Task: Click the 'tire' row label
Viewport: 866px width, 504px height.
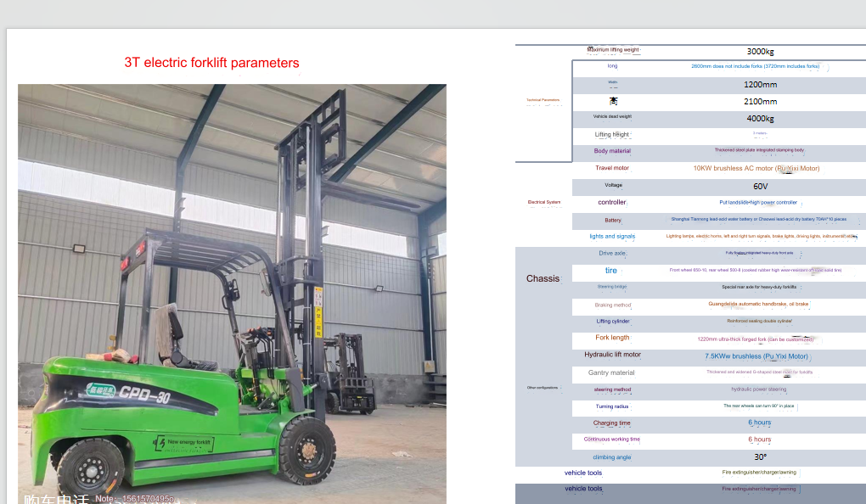Action: pyautogui.click(x=610, y=271)
